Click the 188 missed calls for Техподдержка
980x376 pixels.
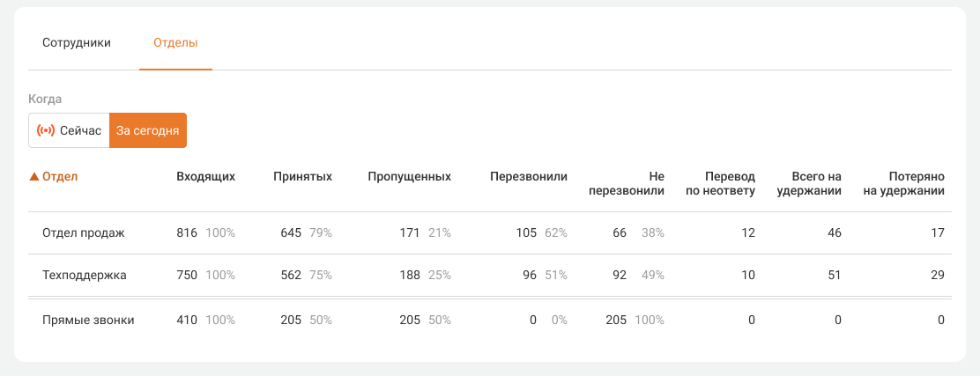[x=410, y=276]
